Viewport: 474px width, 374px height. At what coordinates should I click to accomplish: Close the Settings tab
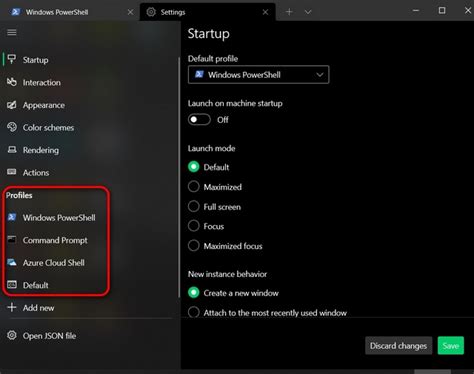click(265, 12)
